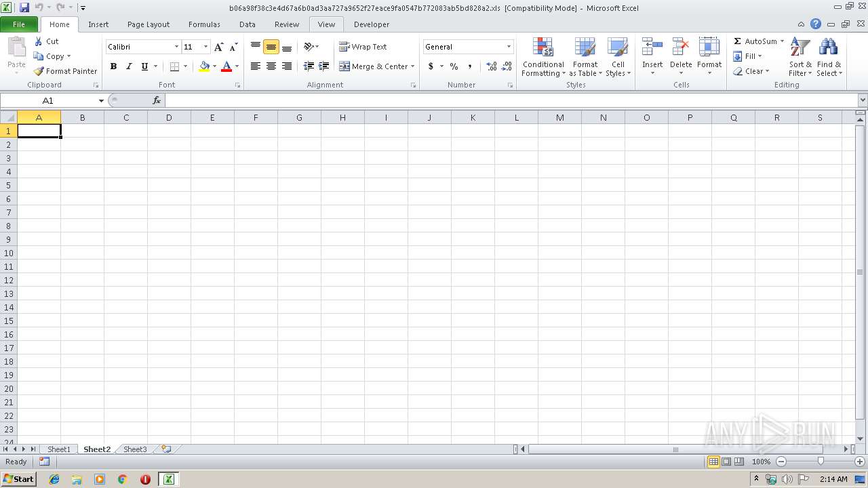Toggle Wrap Text
The image size is (868, 488).
click(363, 47)
